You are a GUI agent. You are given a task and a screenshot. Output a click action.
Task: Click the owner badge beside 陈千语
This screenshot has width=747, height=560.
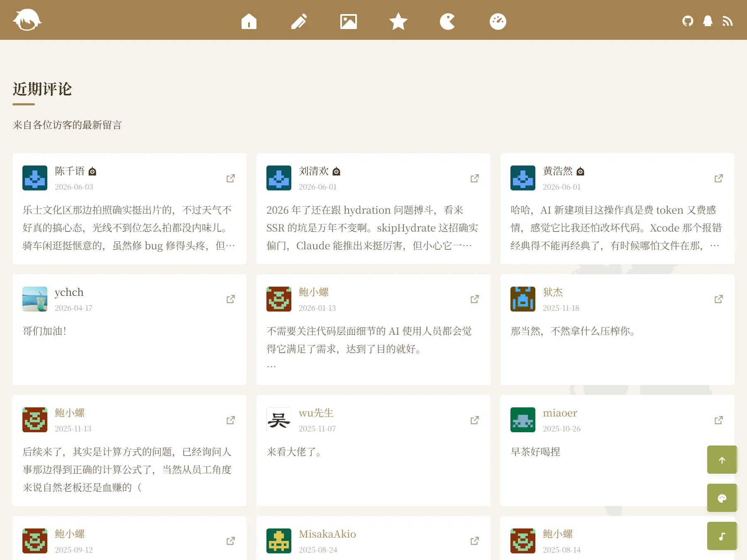93,171
